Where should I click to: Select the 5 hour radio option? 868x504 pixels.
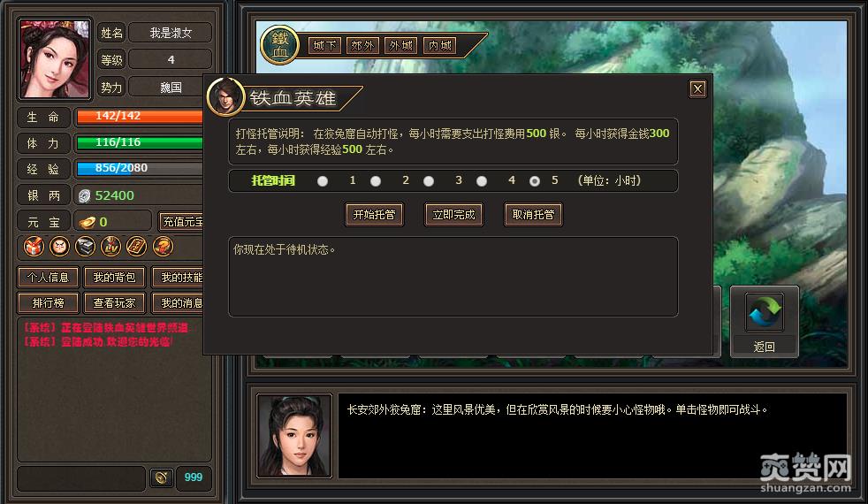tap(534, 181)
